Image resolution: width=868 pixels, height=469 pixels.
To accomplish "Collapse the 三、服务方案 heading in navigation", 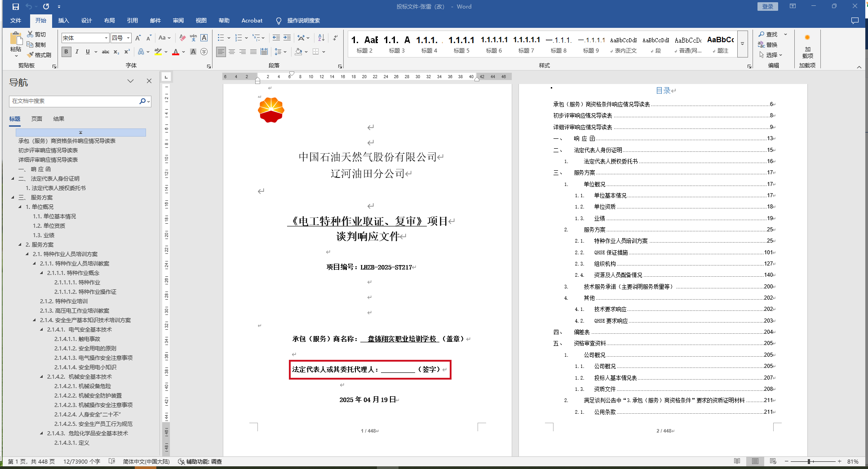I will point(13,197).
